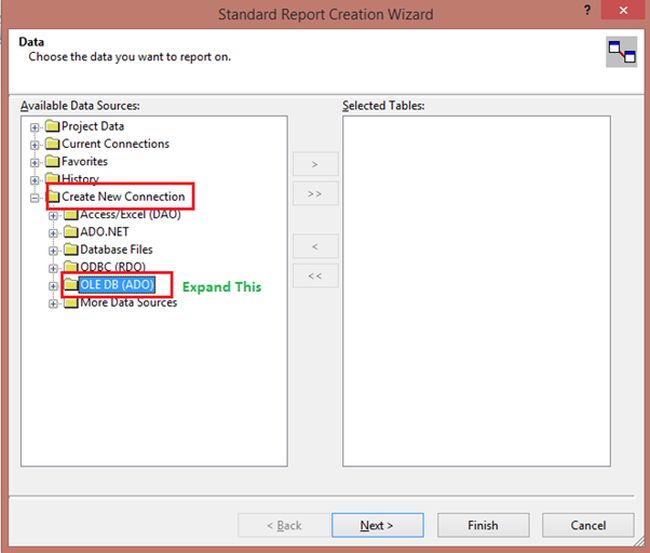Collapse the Create New Connection node
This screenshot has height=553, width=650.
[x=34, y=198]
